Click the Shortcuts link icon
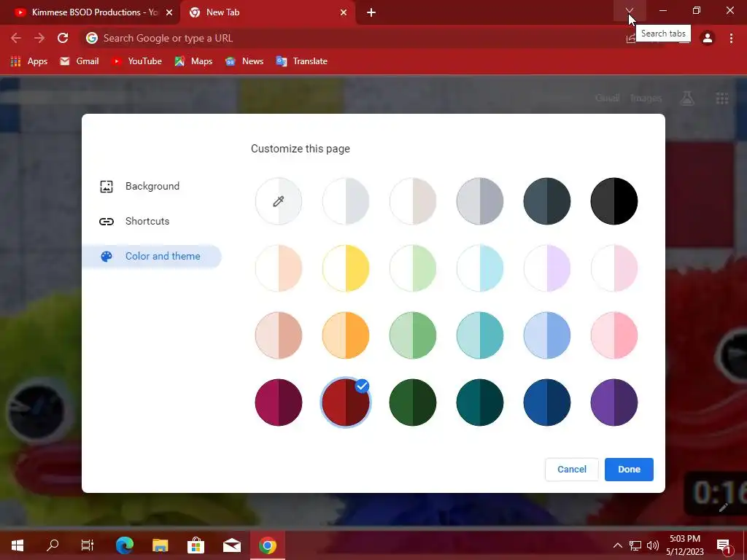Screen dimensions: 747x560 [107, 222]
